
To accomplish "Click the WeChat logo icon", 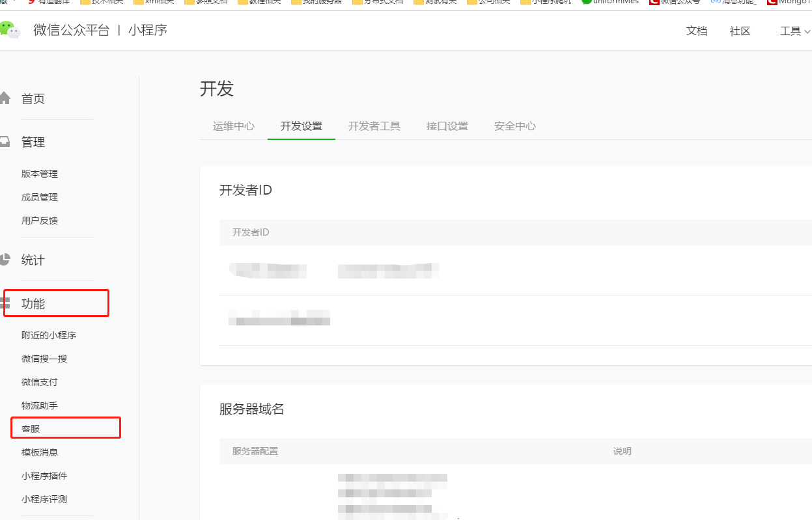I will [x=8, y=30].
